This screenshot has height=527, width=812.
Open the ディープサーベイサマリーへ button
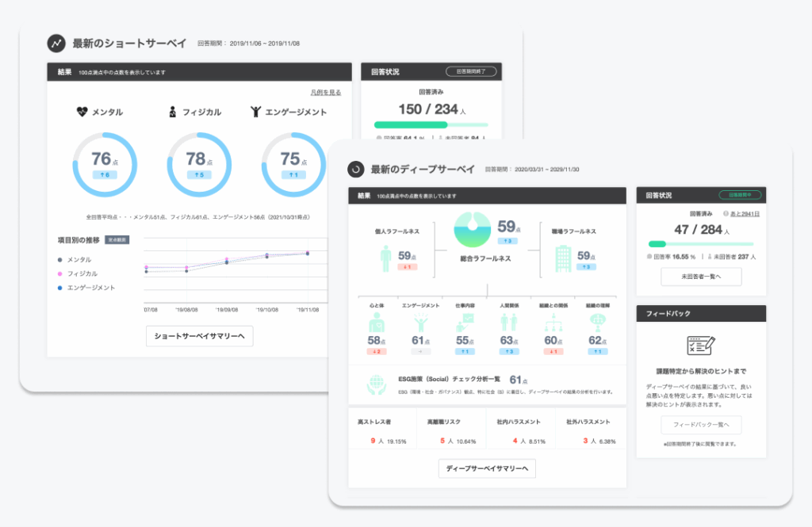487,468
